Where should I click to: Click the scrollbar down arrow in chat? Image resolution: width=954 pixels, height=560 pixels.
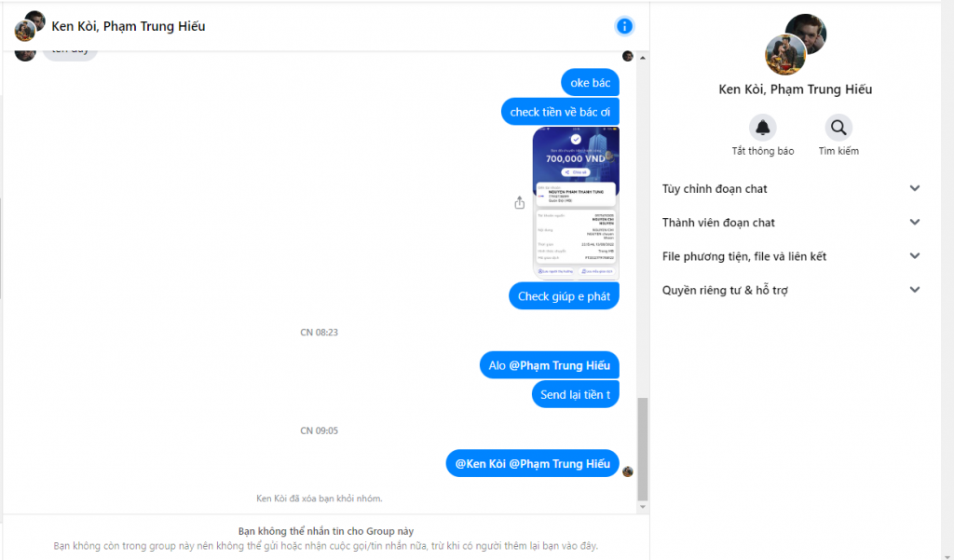click(643, 507)
